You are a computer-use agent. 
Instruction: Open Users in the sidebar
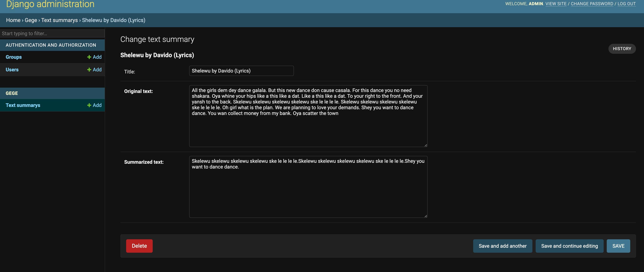pyautogui.click(x=12, y=70)
